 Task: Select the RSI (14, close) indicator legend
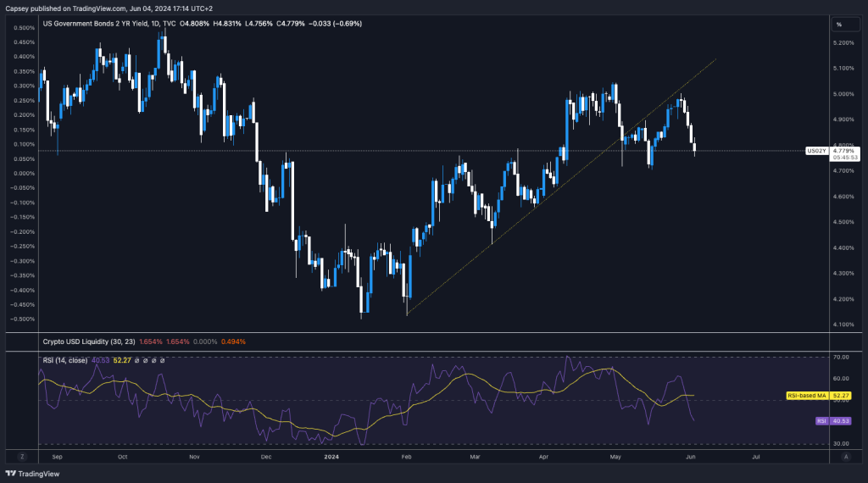coord(75,360)
